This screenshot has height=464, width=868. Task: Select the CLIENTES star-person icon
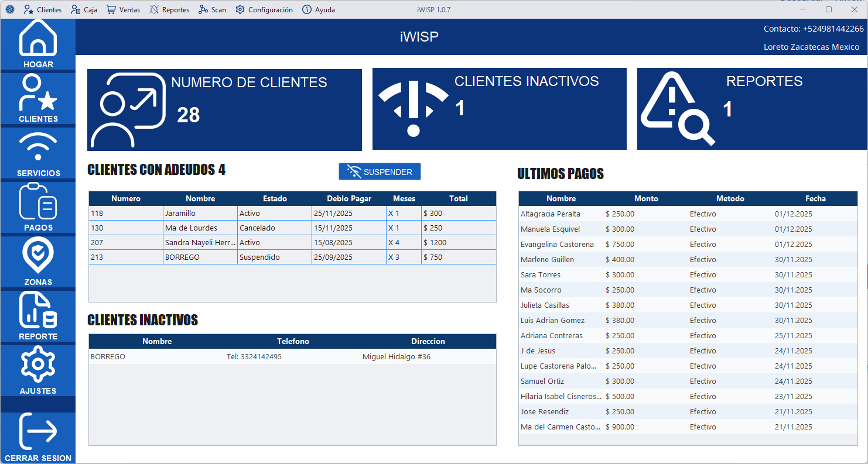click(37, 92)
